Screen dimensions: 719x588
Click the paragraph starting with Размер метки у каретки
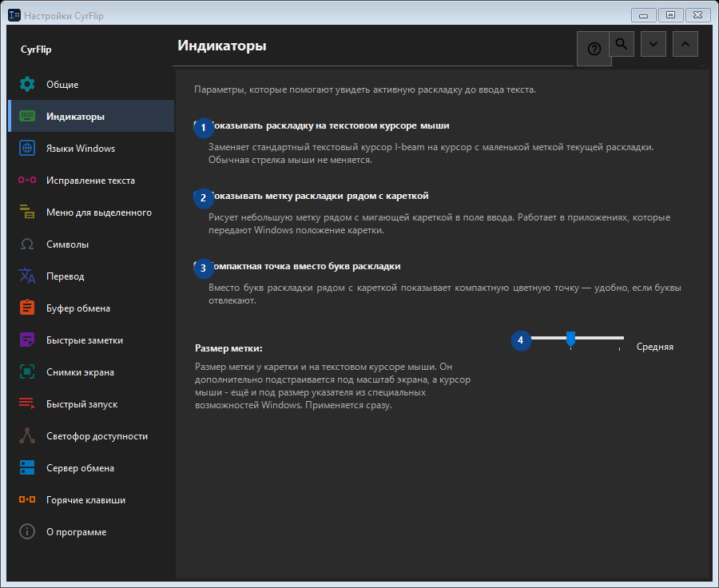[333, 386]
